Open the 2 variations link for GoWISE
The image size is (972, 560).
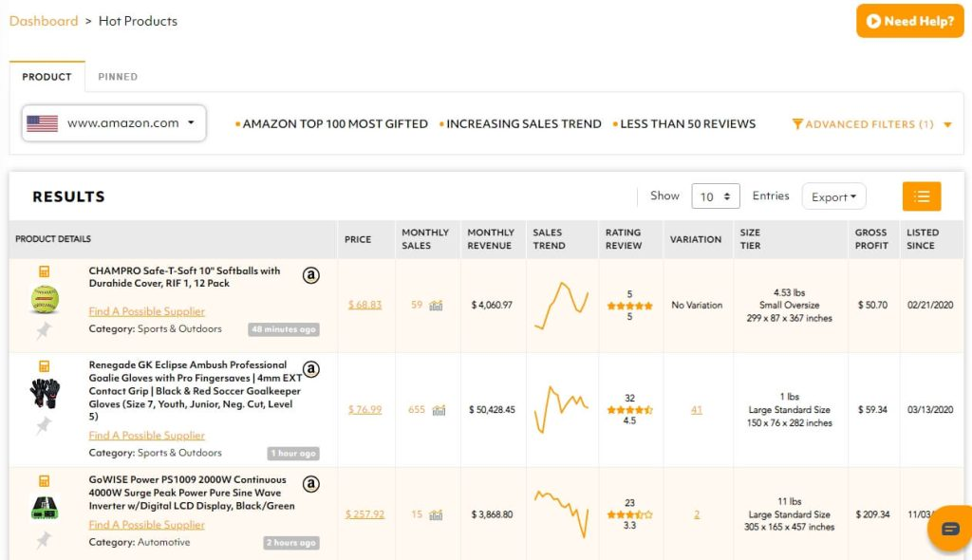[x=697, y=514]
